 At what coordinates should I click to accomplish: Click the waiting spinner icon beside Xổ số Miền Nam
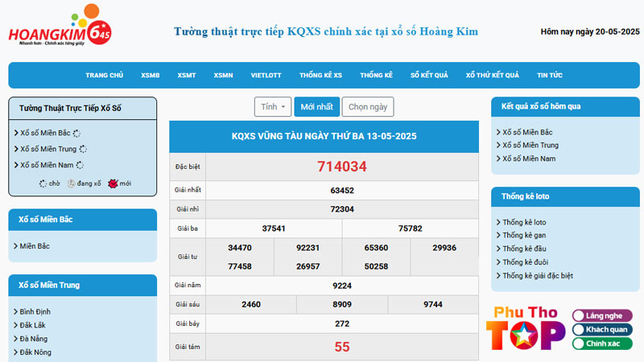click(x=80, y=165)
